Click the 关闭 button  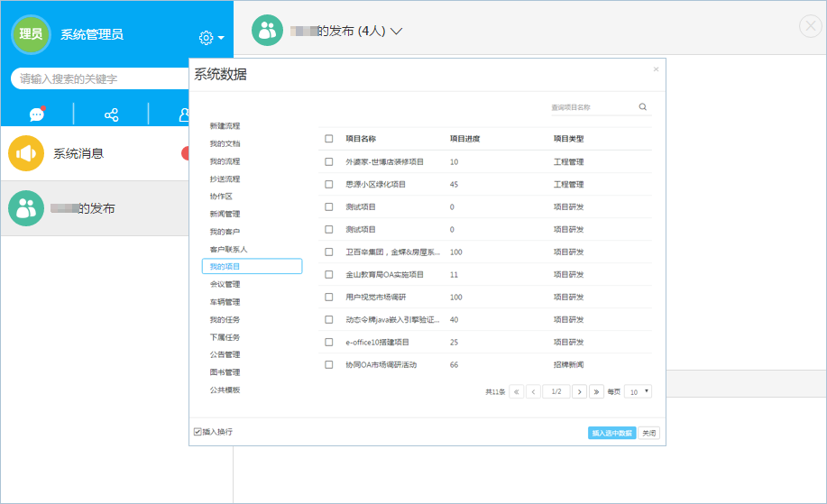click(x=648, y=433)
